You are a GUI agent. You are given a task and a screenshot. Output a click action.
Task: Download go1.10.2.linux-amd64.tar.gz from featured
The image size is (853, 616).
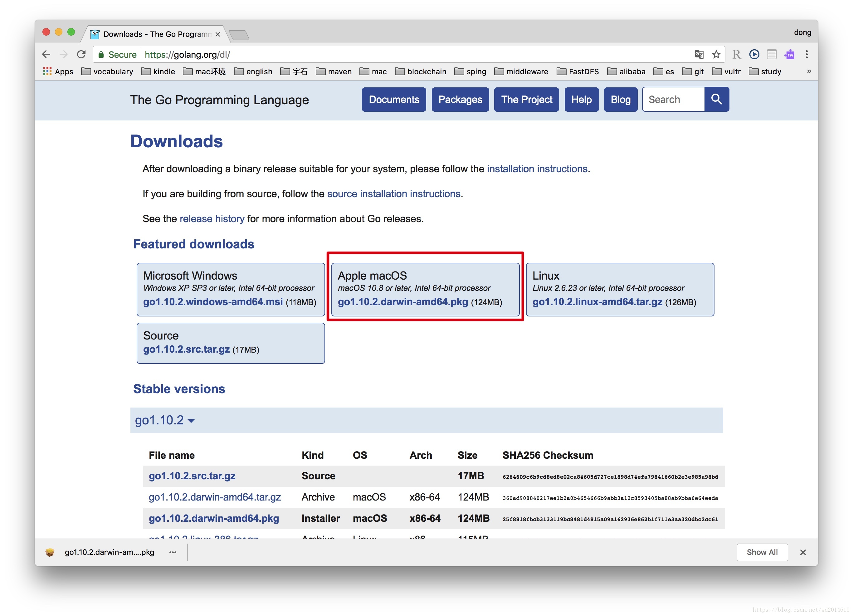[x=597, y=302]
